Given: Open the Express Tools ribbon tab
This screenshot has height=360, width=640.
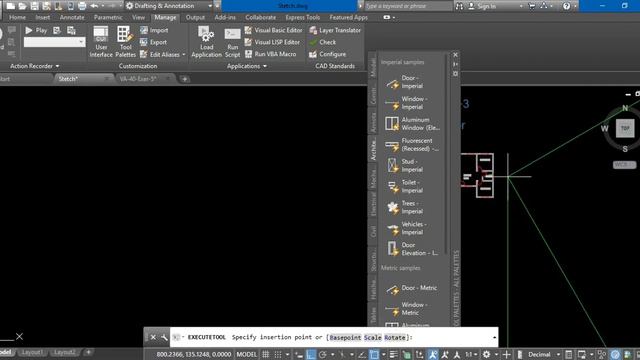Looking at the screenshot, I should pyautogui.click(x=302, y=17).
